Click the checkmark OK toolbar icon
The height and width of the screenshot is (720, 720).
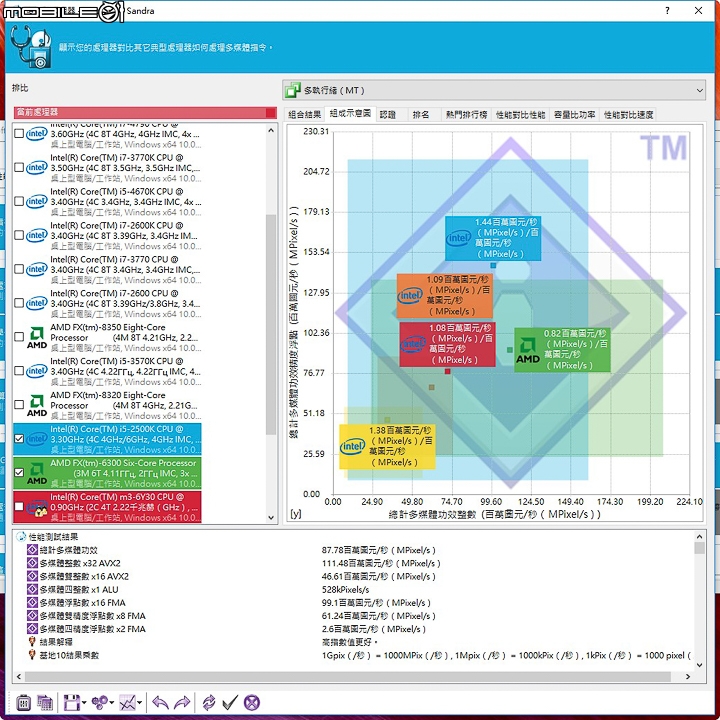(x=230, y=702)
